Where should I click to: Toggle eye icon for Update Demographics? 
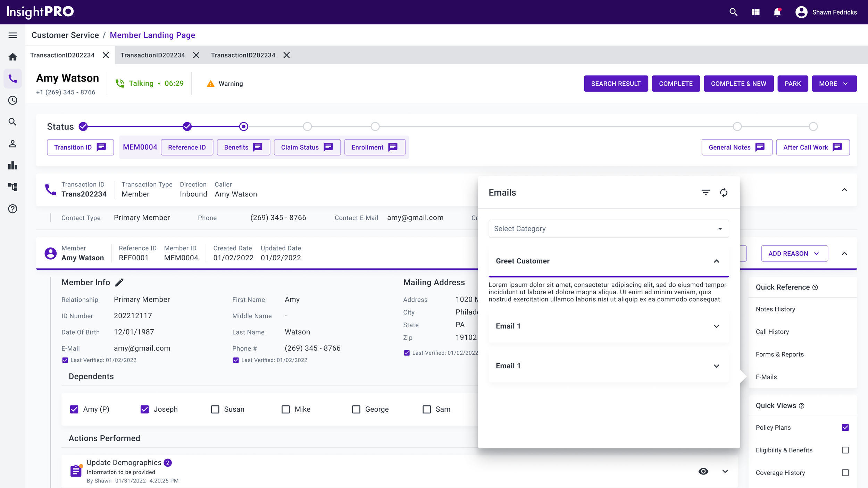(x=703, y=471)
